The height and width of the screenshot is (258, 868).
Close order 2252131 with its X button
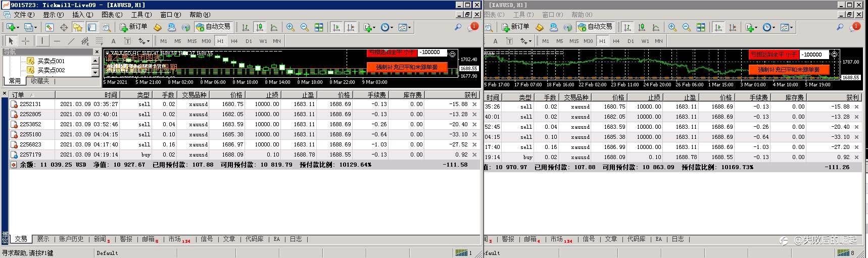474,105
